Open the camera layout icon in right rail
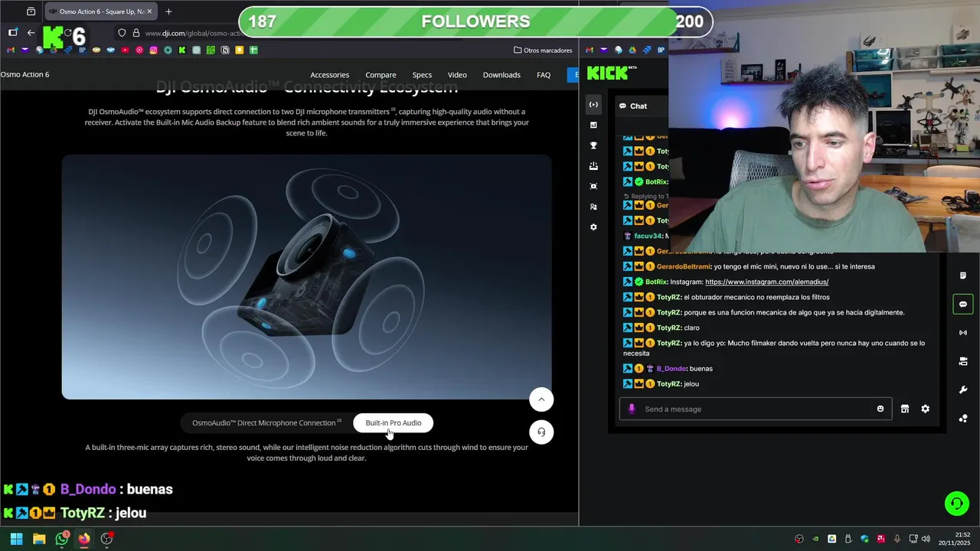The width and height of the screenshot is (980, 551). click(963, 361)
